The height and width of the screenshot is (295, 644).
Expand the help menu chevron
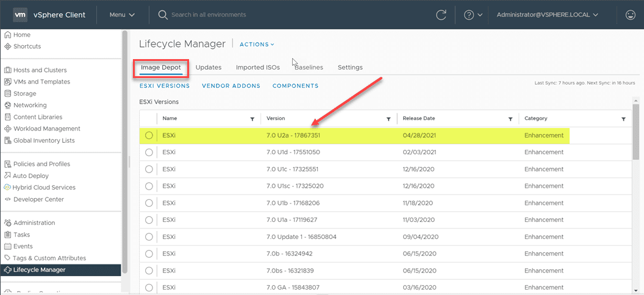tap(480, 15)
